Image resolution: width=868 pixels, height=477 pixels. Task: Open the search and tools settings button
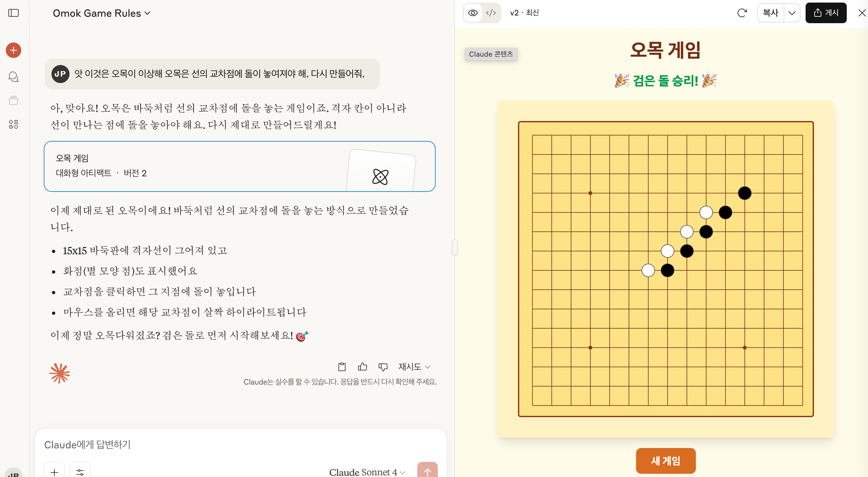tap(80, 471)
